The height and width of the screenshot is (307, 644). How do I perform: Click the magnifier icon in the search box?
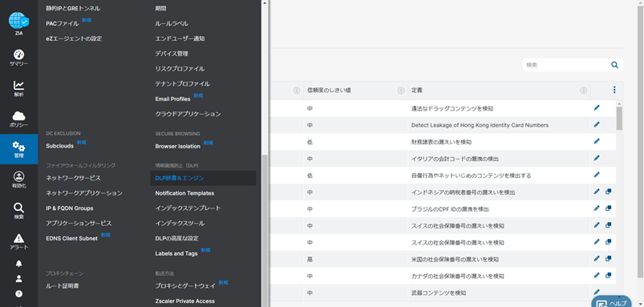[614, 65]
